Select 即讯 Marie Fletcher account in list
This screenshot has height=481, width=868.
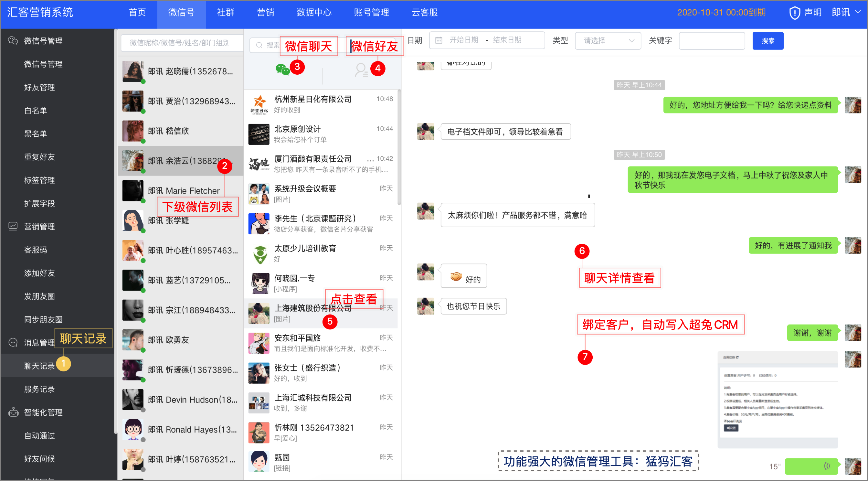point(183,191)
